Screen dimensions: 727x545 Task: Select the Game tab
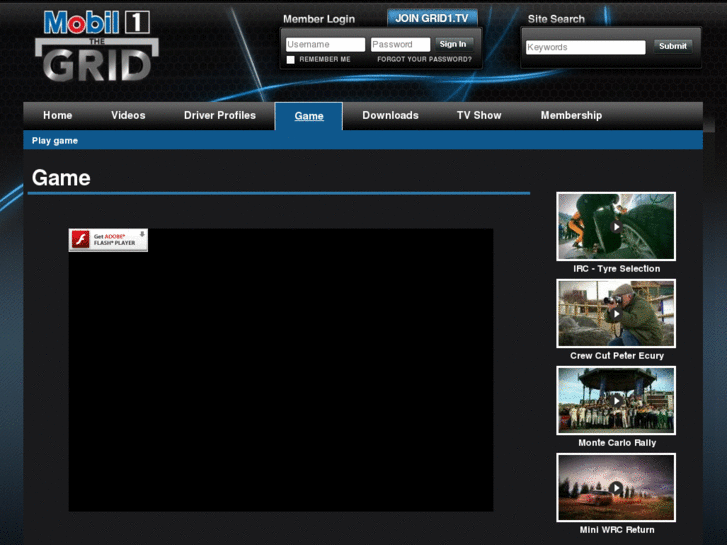coord(309,116)
